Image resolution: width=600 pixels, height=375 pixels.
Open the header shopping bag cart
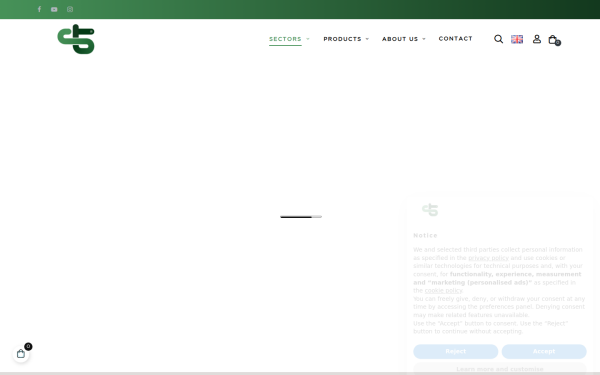(x=554, y=39)
